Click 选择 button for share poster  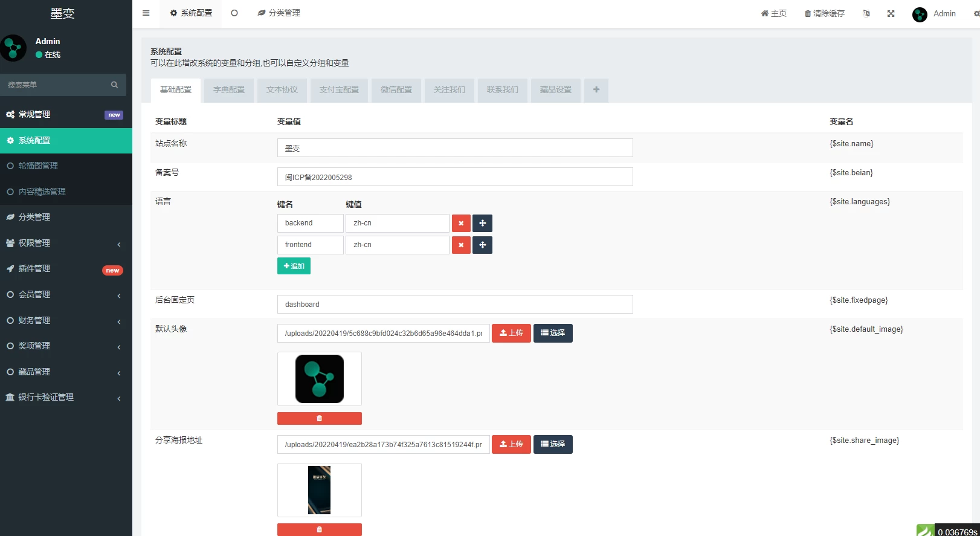(x=553, y=444)
